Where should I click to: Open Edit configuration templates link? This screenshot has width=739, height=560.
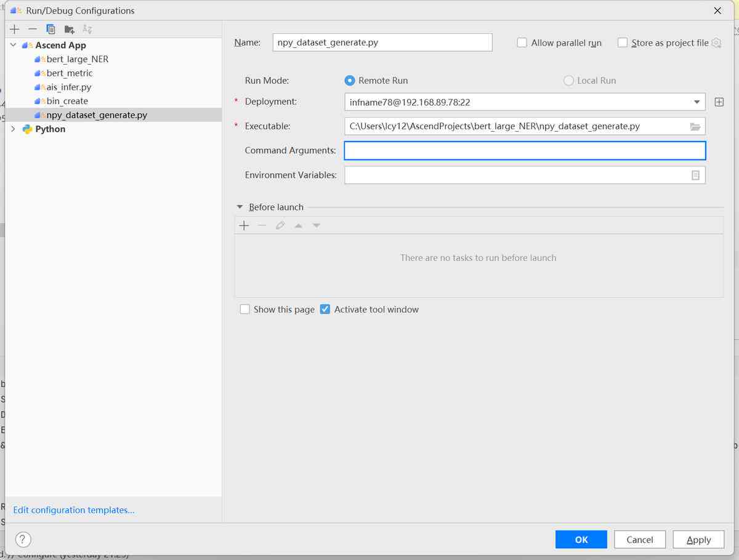pos(74,510)
